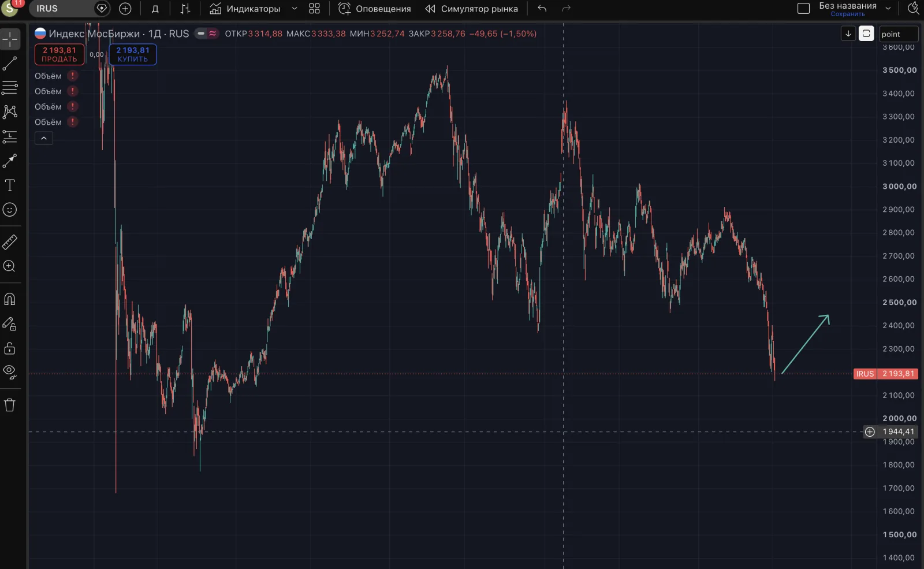The image size is (924, 569).
Task: Remove drawings with the trash icon
Action: pos(10,405)
